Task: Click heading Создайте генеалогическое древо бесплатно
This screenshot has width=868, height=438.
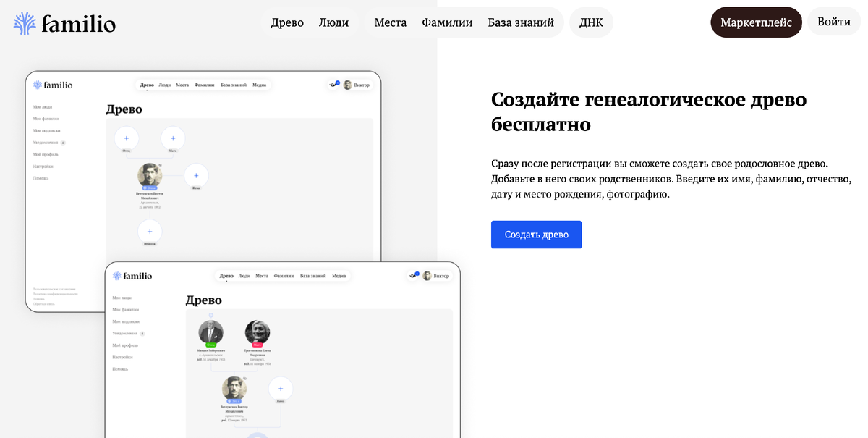Action: coord(649,111)
